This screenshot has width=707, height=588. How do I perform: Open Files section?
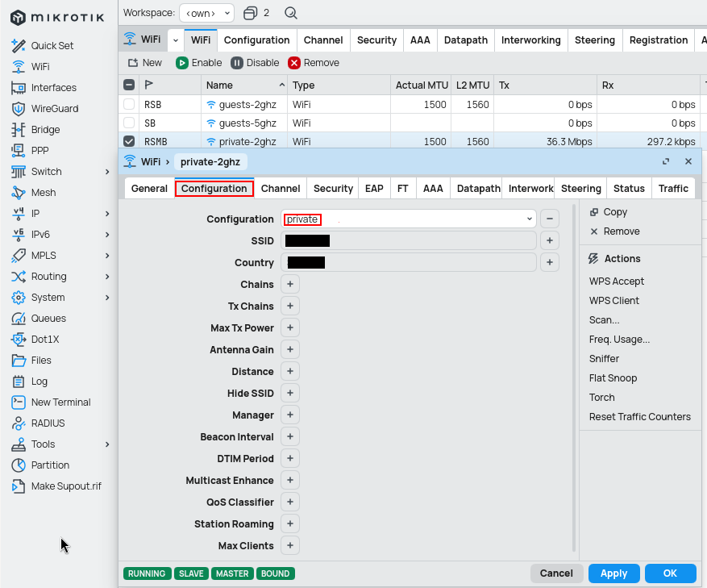(31, 361)
